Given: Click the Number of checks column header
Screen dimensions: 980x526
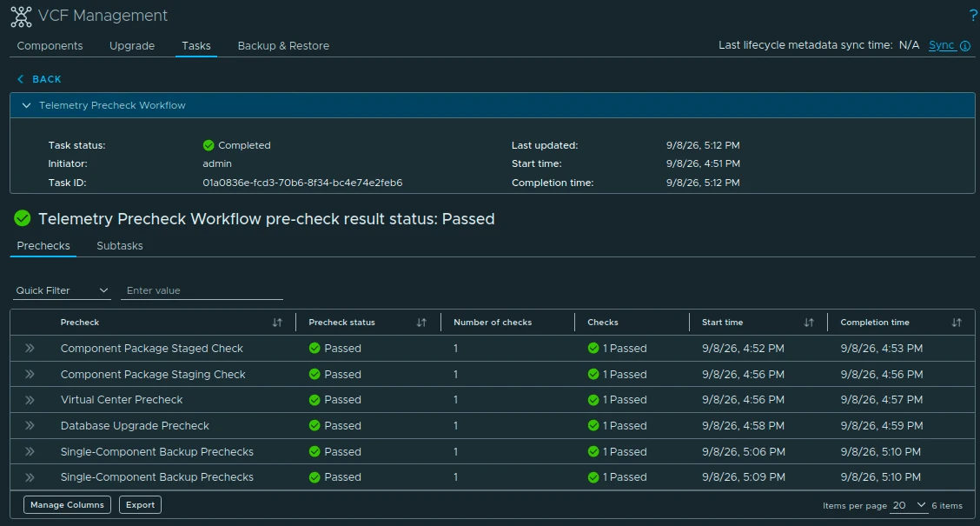Looking at the screenshot, I should pos(493,323).
